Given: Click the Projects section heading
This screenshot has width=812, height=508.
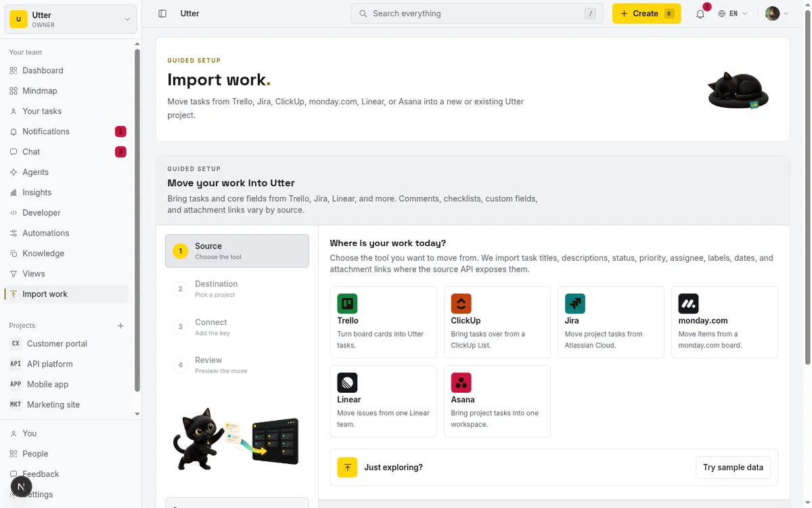Looking at the screenshot, I should (x=22, y=326).
